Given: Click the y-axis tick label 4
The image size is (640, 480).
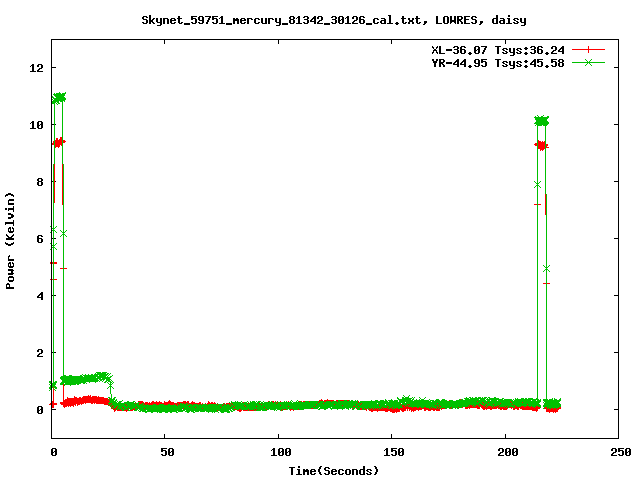Looking at the screenshot, I should point(40,296).
